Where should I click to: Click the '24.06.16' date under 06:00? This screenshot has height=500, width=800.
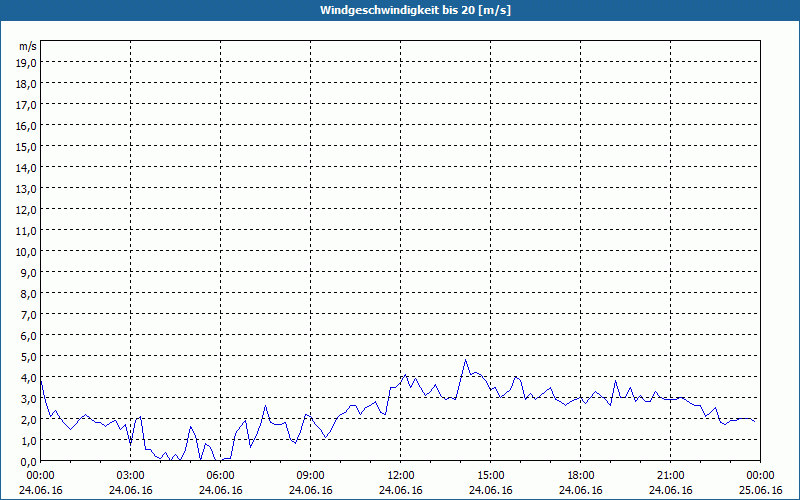[221, 490]
